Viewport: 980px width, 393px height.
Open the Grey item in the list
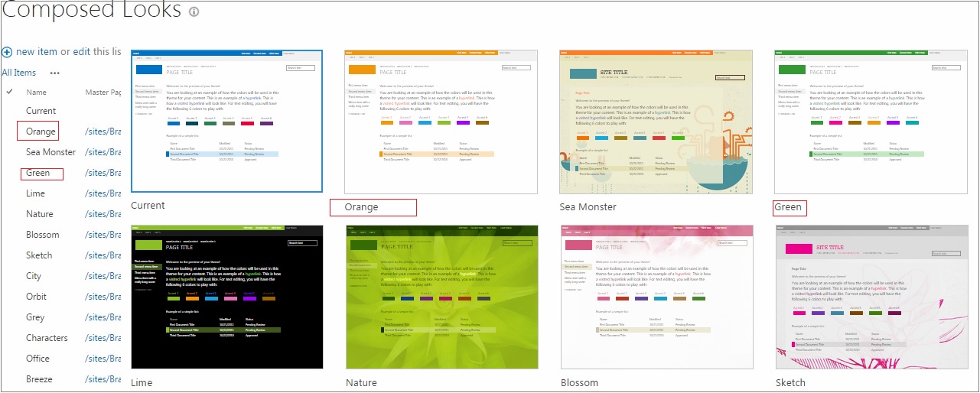35,317
